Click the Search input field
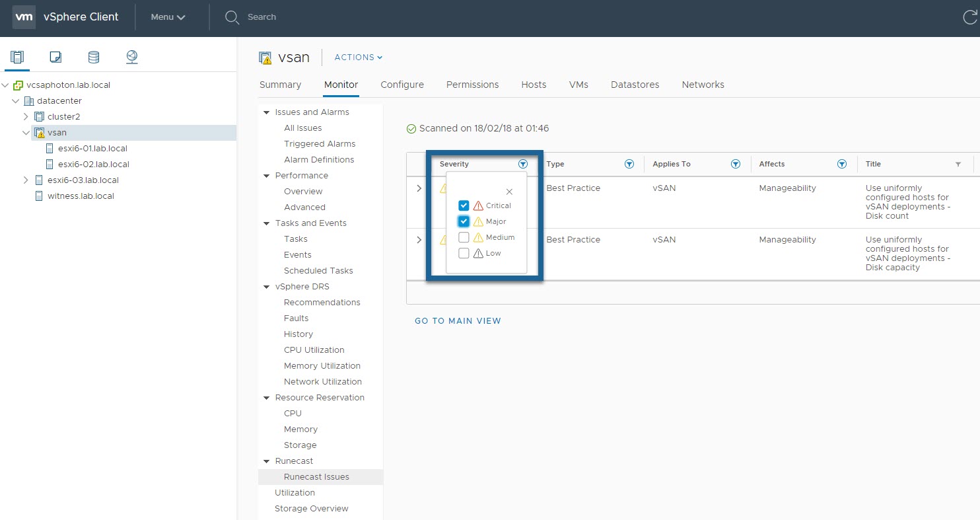Viewport: 980px width, 520px height. pos(262,17)
